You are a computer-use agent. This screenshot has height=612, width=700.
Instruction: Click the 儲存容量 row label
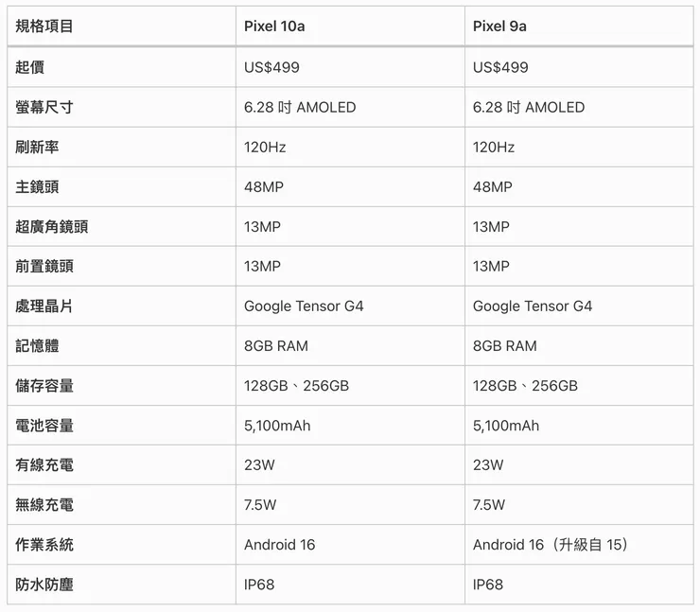(44, 385)
